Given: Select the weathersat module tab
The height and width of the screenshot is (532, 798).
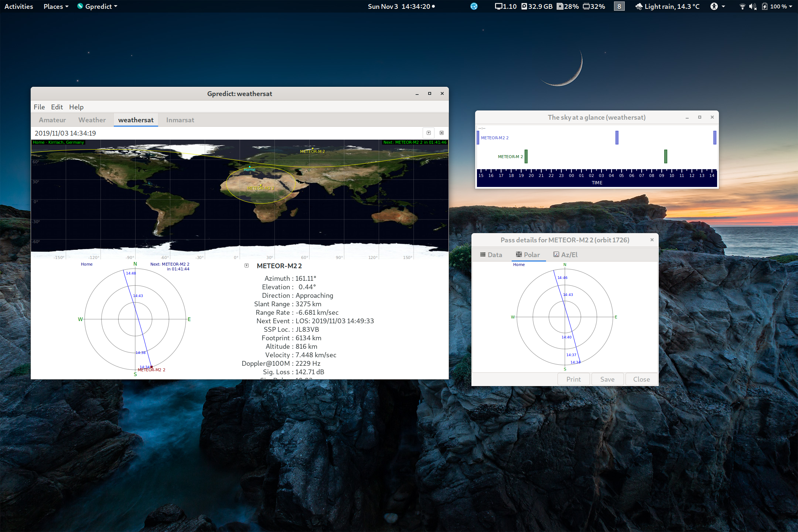Looking at the screenshot, I should click(x=136, y=120).
